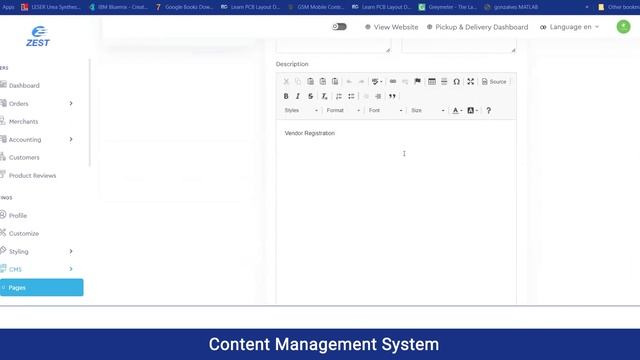Screen dimensions: 640x360
Task: Expand the Orders submenu chevron
Action: point(71,104)
